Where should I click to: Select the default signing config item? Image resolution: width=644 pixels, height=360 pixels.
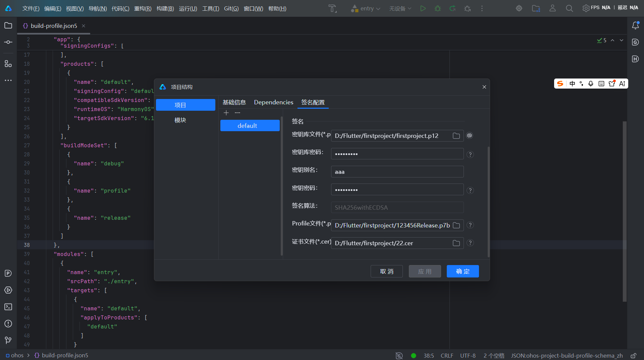tap(250, 125)
